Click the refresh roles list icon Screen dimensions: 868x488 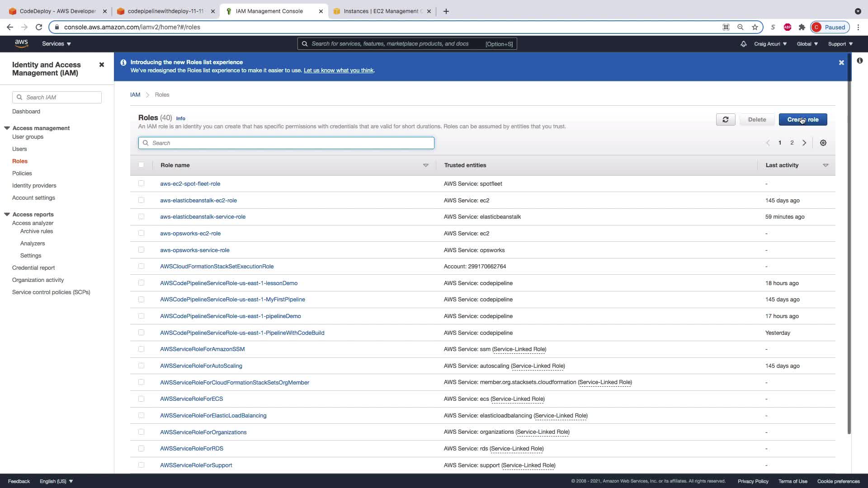[725, 120]
